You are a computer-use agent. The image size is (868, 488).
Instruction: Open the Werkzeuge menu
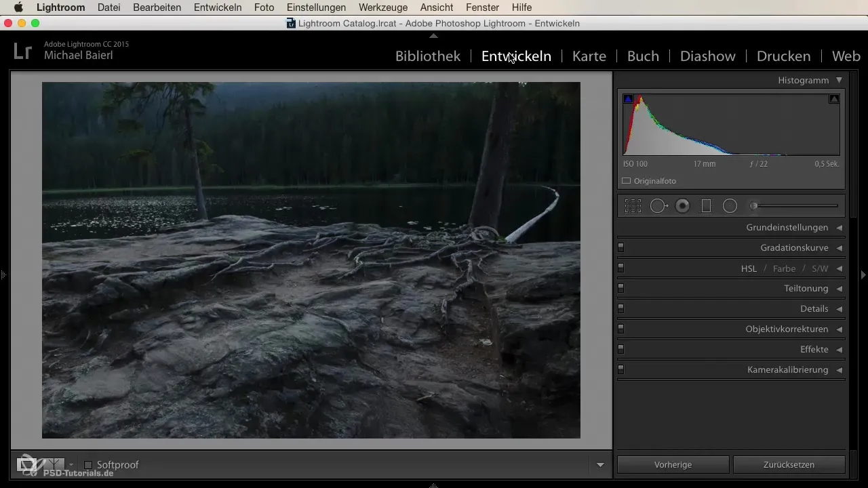click(383, 7)
